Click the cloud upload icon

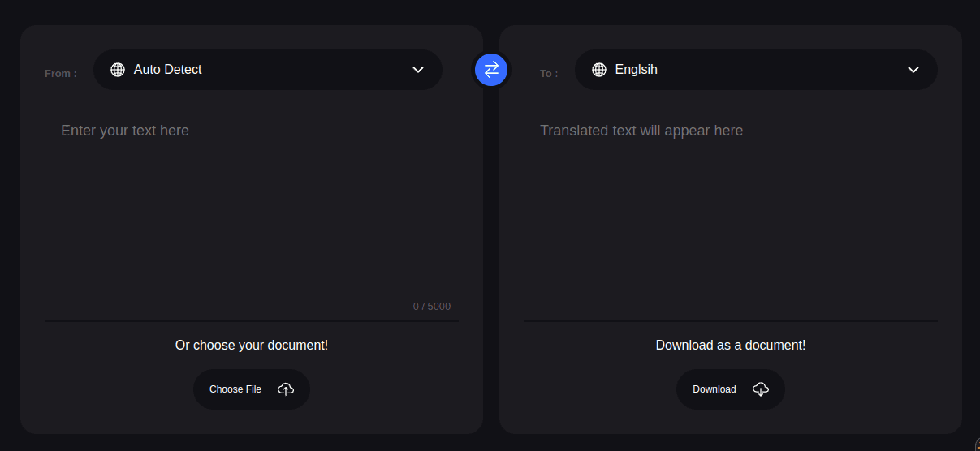click(286, 389)
